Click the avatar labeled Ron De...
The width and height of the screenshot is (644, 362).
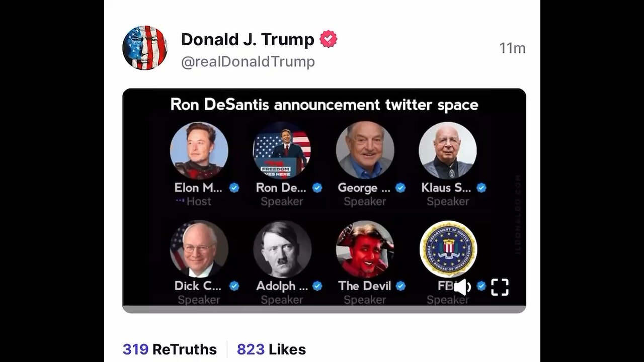tap(282, 151)
